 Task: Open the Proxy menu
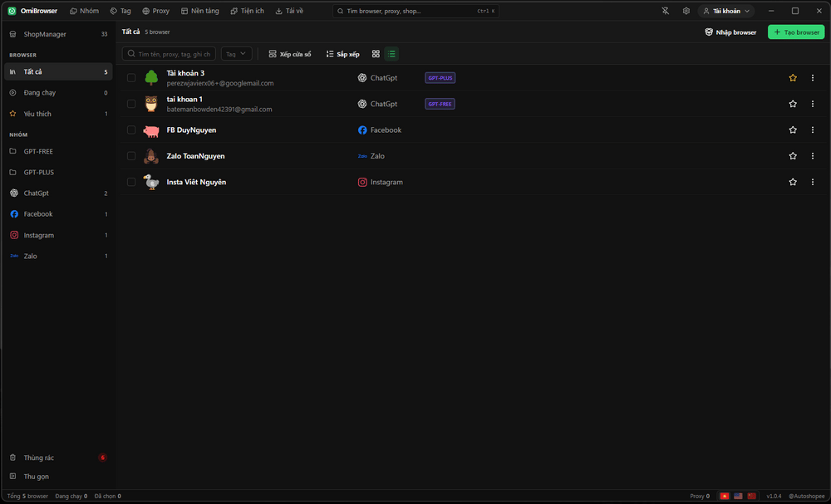(x=156, y=11)
